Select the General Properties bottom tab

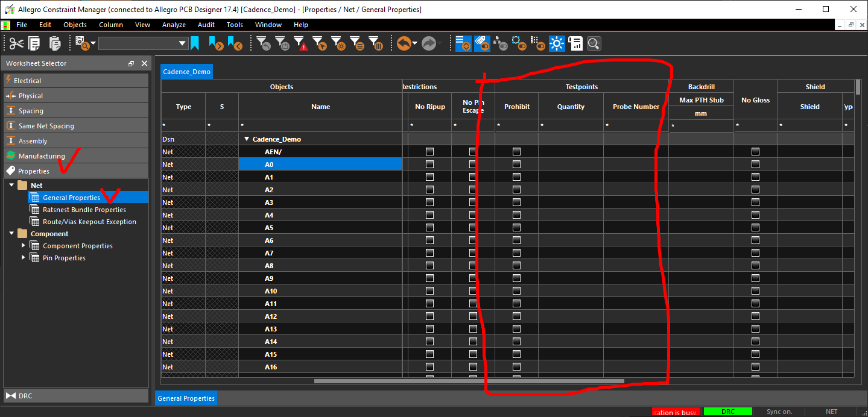click(186, 398)
